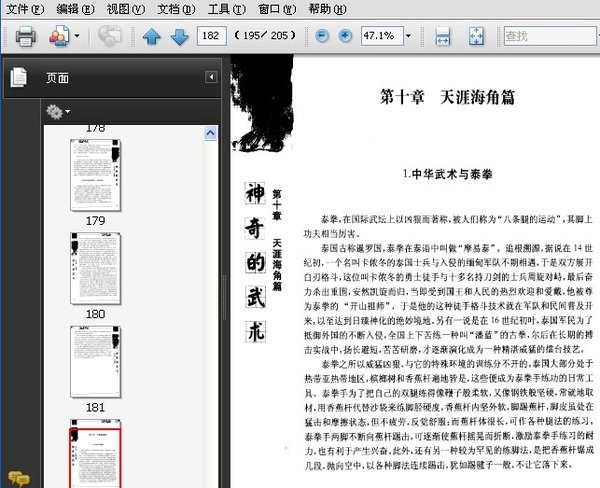Click the zoom in plus button

pos(345,36)
